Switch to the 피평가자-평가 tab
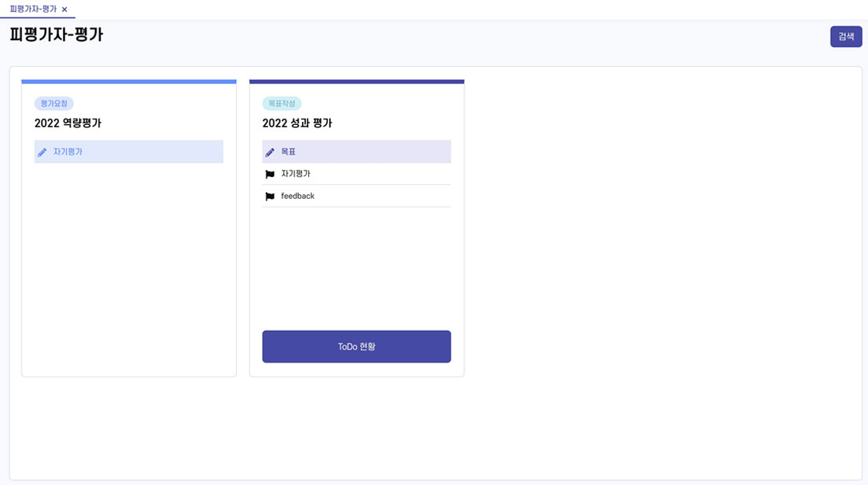The height and width of the screenshot is (485, 868). [x=33, y=9]
